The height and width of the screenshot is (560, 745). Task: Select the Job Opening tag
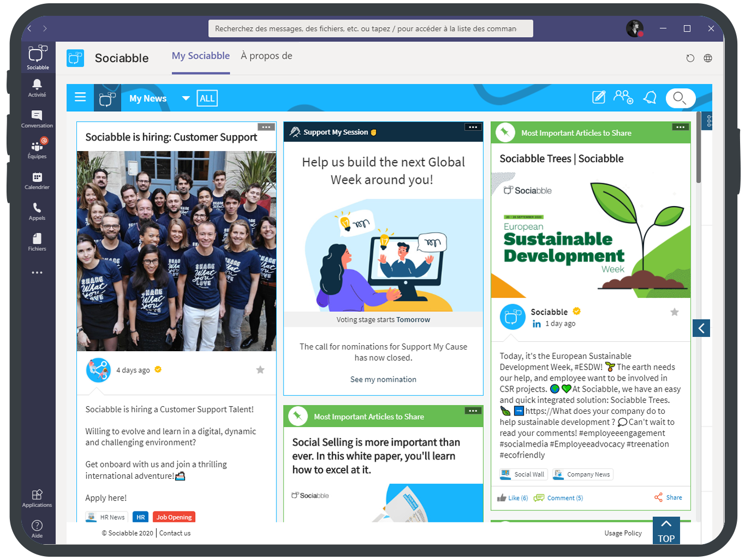pyautogui.click(x=174, y=517)
